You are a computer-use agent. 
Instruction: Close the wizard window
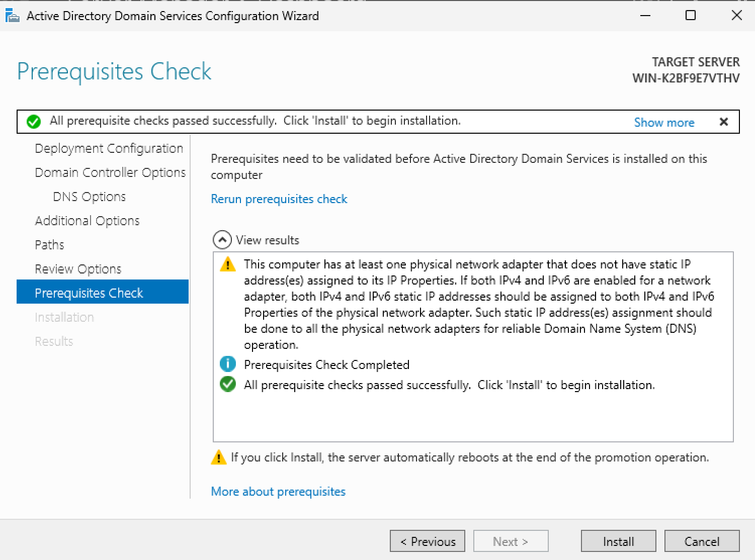(736, 16)
